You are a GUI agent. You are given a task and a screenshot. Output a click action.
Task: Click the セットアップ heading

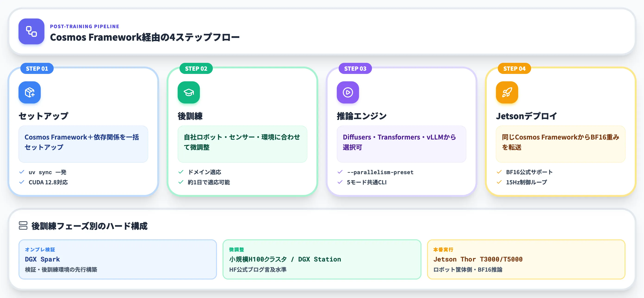[x=43, y=116]
